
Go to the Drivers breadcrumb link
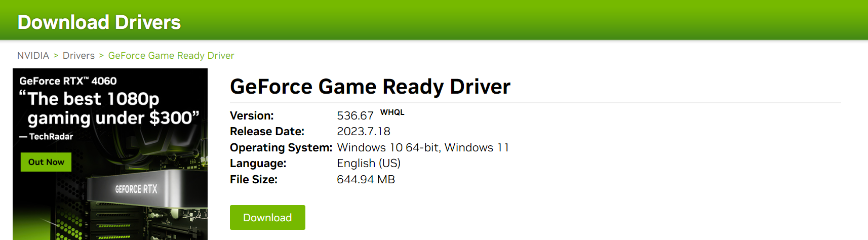tap(78, 56)
